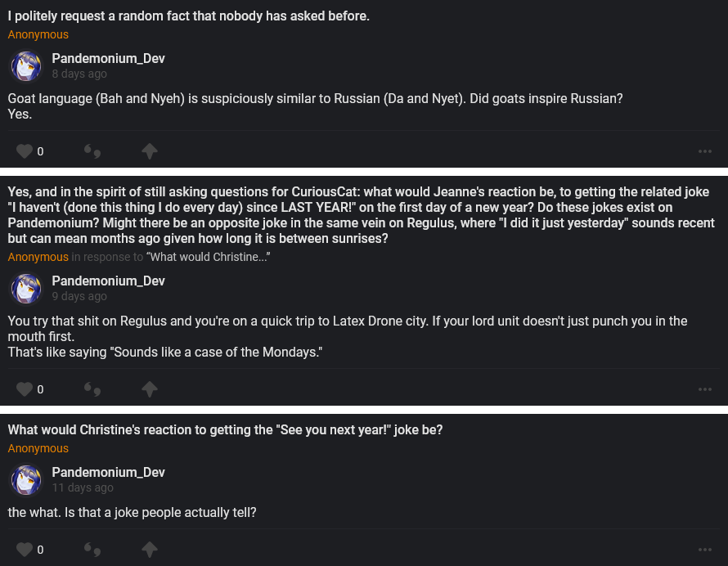
Task: Click Pandemonium_Dev username on the goat answer
Action: coord(108,59)
